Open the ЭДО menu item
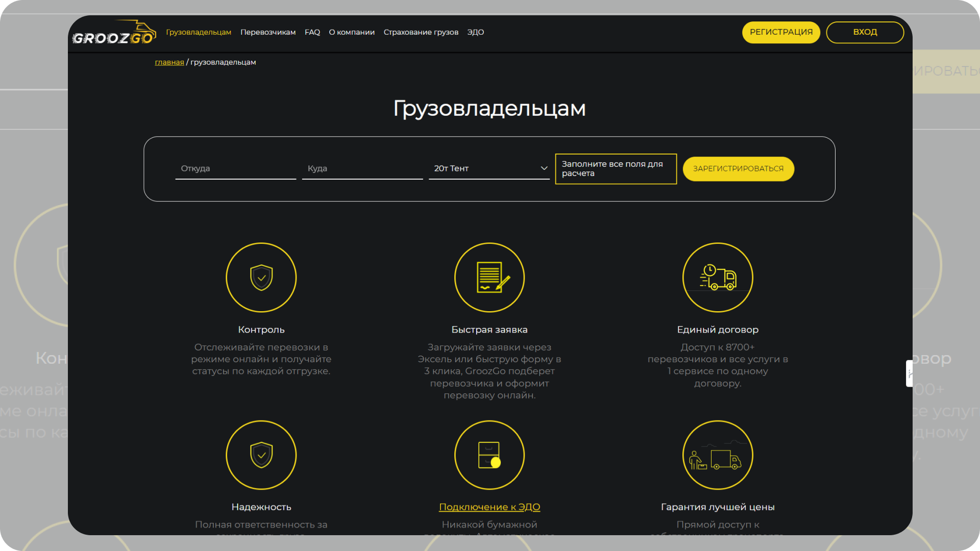This screenshot has width=980, height=551. coord(476,32)
